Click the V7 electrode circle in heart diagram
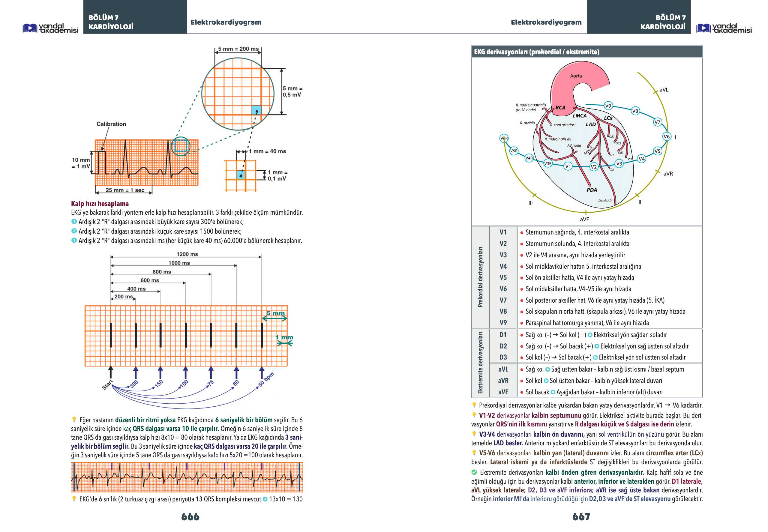768x532 pixels. click(657, 122)
